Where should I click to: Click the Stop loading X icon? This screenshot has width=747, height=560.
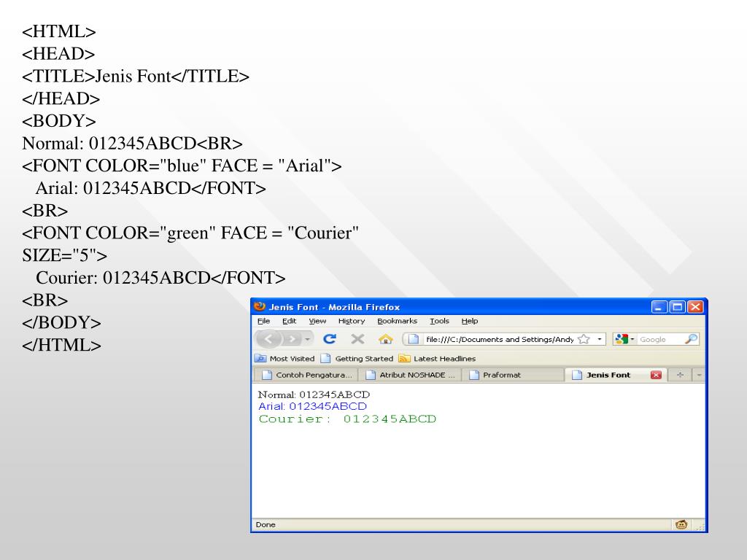coord(357,338)
